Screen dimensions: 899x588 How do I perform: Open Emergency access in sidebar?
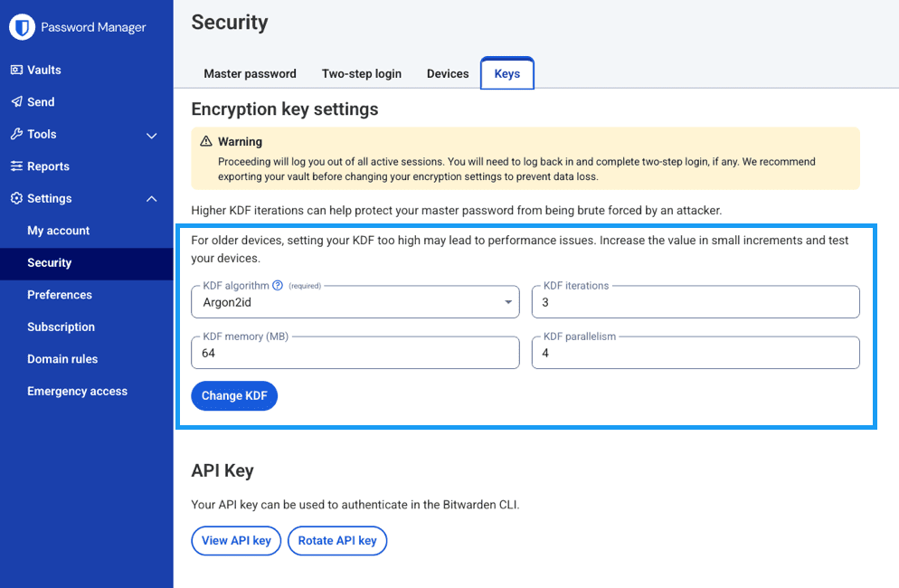click(78, 391)
